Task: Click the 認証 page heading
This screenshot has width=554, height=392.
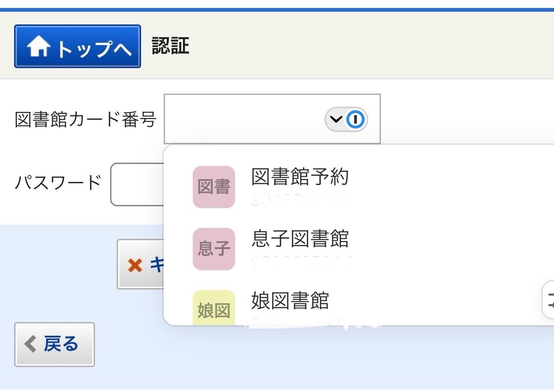Action: [170, 46]
